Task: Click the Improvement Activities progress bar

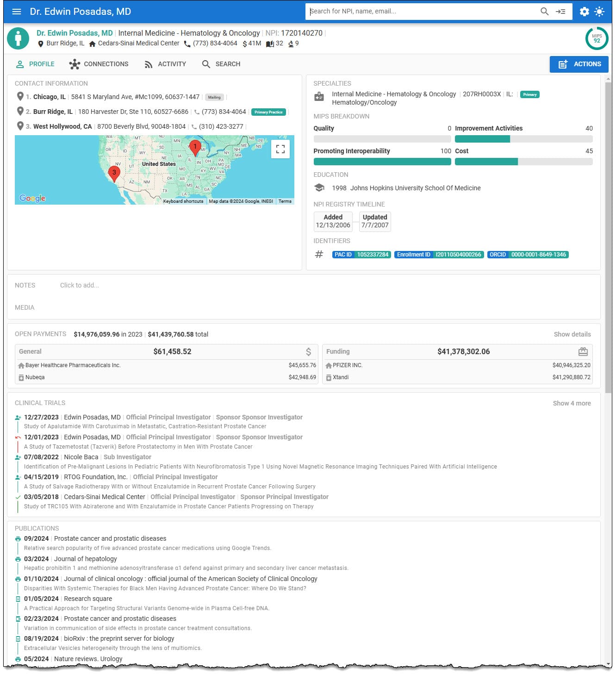Action: pos(523,139)
